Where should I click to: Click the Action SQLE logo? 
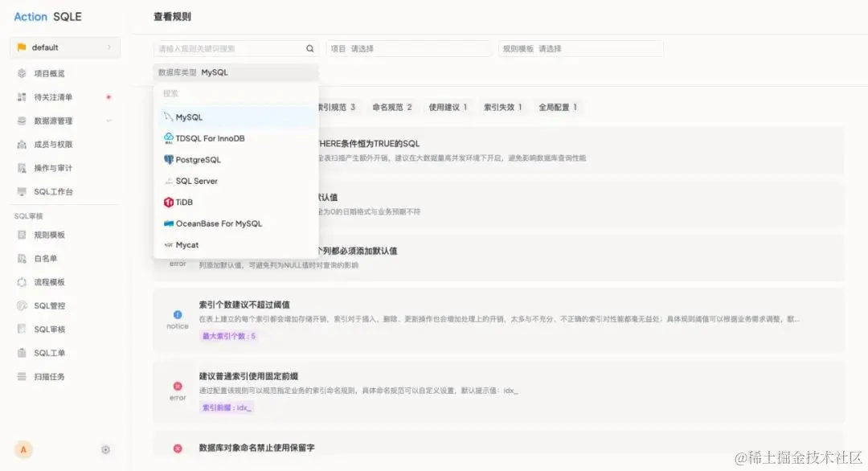[x=47, y=17]
